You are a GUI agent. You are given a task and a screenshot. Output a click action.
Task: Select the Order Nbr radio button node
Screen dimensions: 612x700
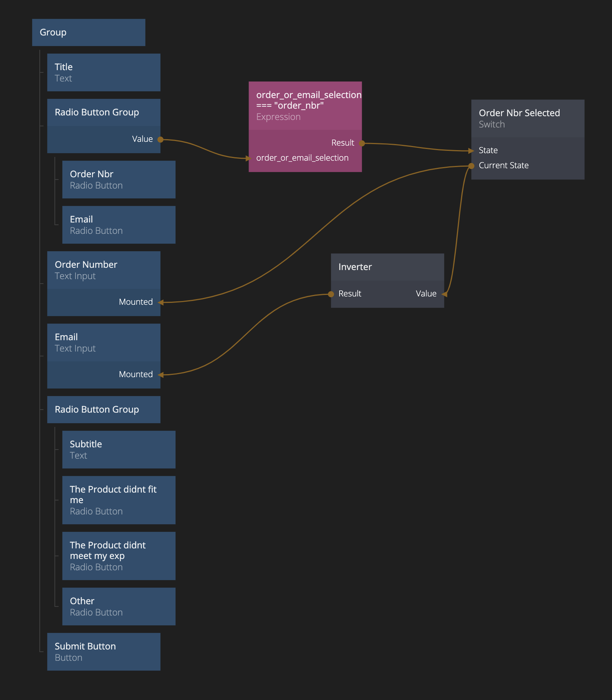pyautogui.click(x=118, y=180)
